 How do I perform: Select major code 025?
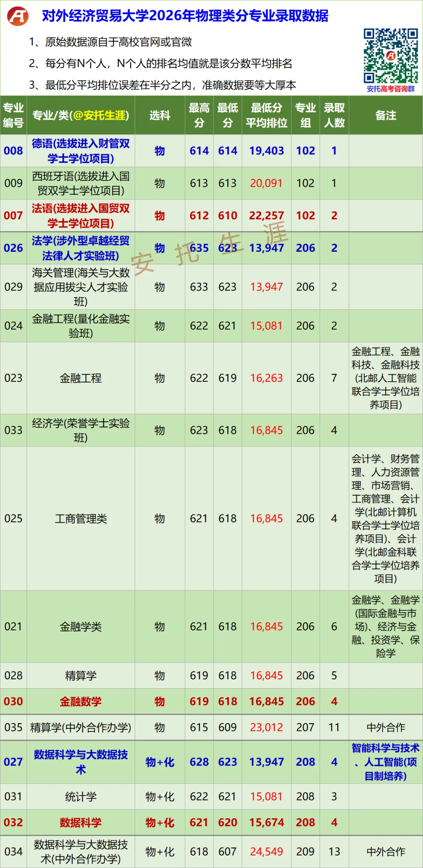pos(13,519)
